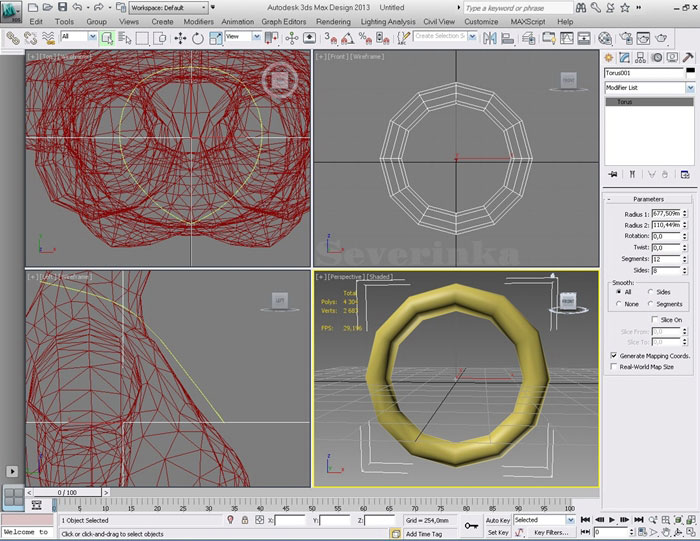
Task: Open the Create tab in command panel
Action: (x=611, y=58)
